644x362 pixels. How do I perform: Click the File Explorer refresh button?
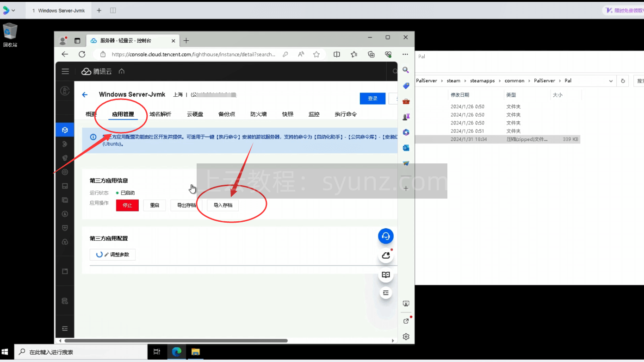point(623,81)
